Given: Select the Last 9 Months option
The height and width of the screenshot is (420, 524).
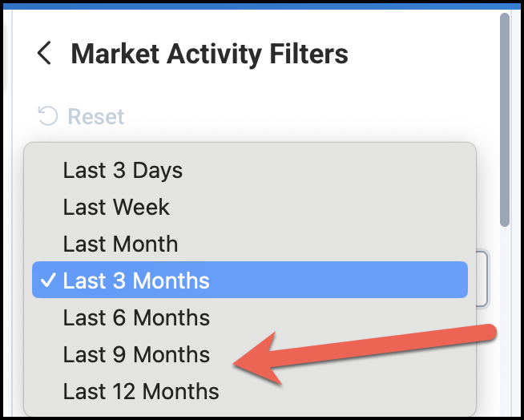Looking at the screenshot, I should (136, 354).
